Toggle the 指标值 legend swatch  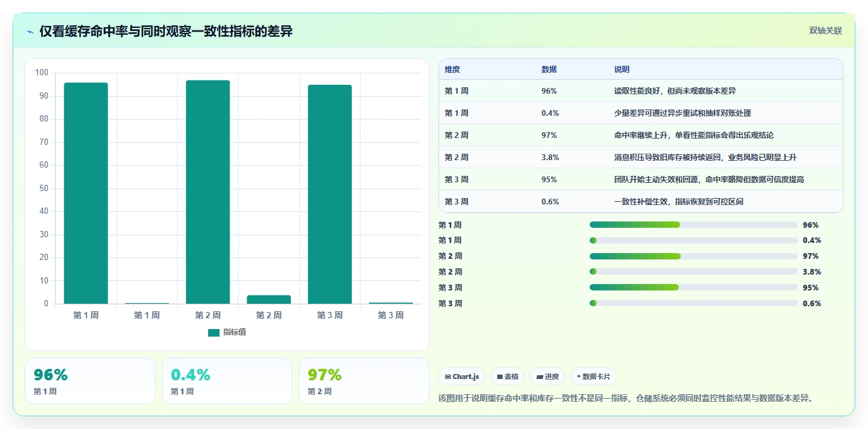pyautogui.click(x=214, y=332)
